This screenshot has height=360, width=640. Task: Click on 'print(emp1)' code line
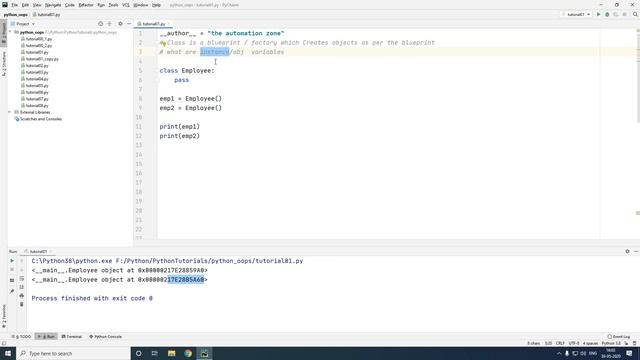[x=180, y=127]
